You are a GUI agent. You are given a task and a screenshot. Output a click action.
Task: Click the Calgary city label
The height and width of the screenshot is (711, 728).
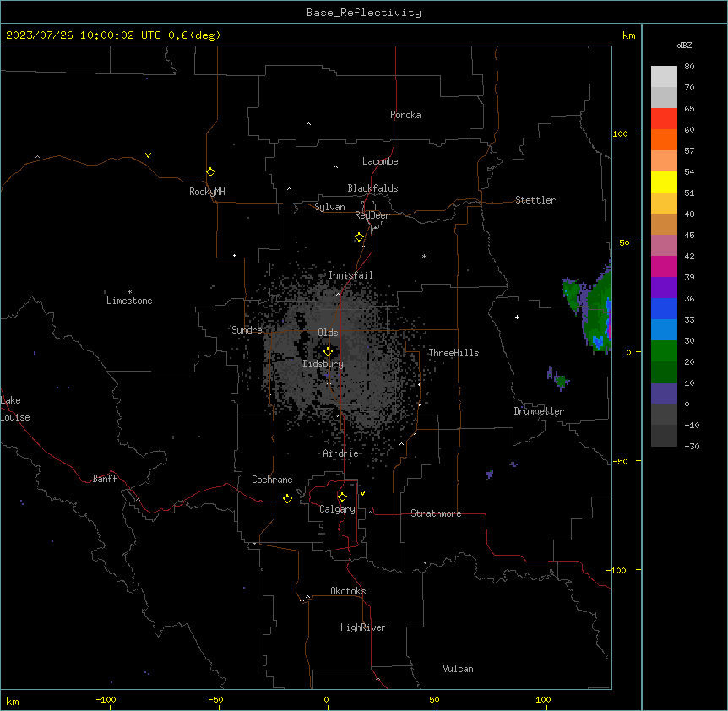pyautogui.click(x=337, y=509)
